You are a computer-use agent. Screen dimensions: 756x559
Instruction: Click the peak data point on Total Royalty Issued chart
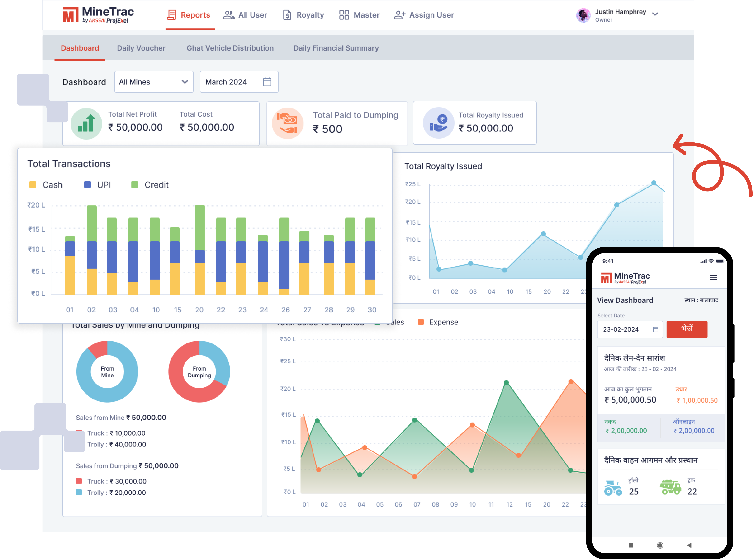(x=654, y=183)
